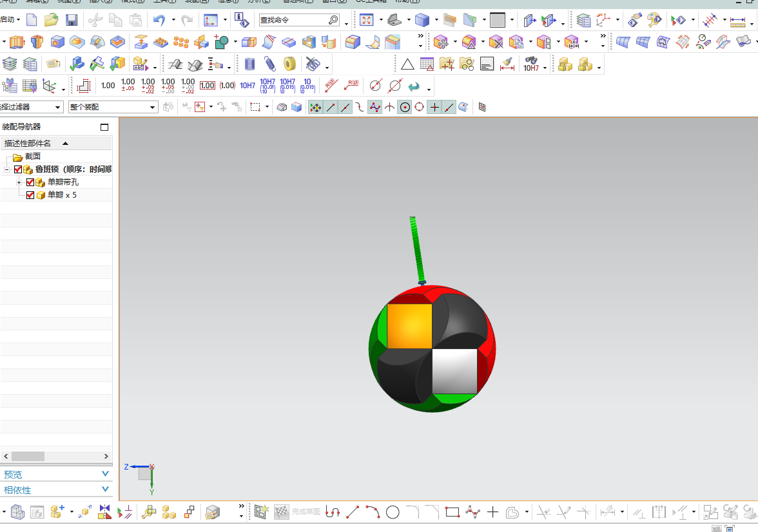758x532 pixels.
Task: Click the Add Component icon
Action: (57, 511)
